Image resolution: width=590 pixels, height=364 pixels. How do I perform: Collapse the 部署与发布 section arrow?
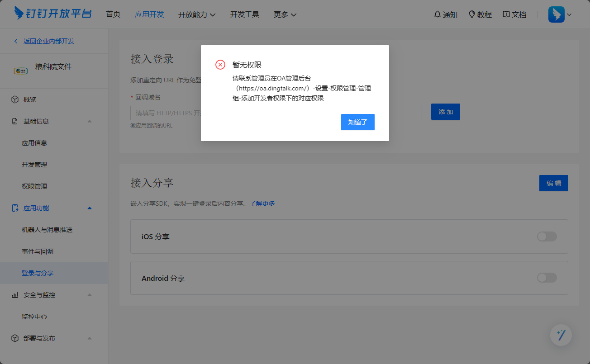90,338
